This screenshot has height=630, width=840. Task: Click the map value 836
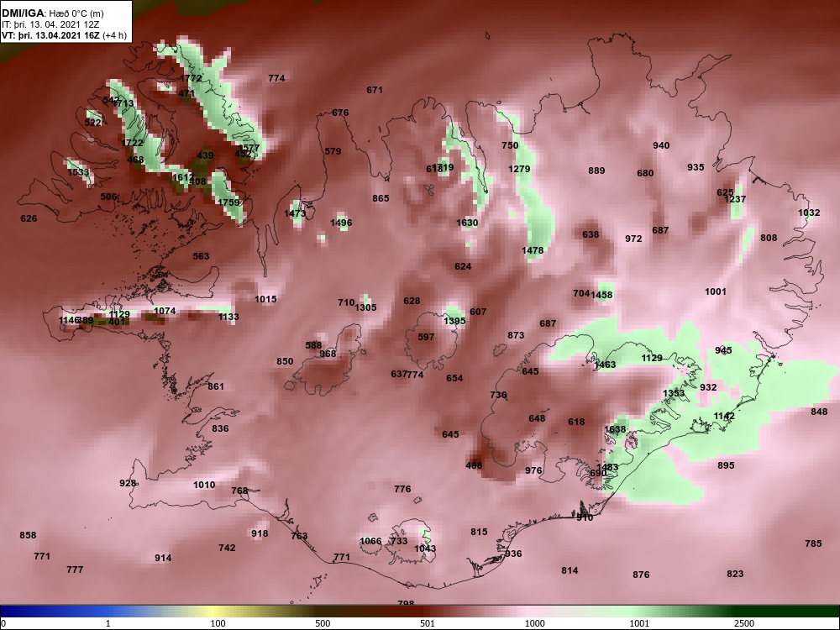tap(220, 428)
